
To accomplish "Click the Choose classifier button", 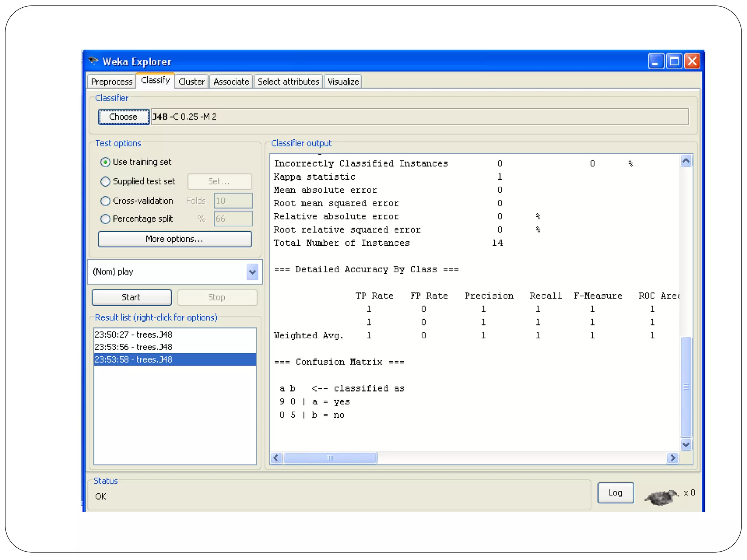I will pyautogui.click(x=124, y=117).
